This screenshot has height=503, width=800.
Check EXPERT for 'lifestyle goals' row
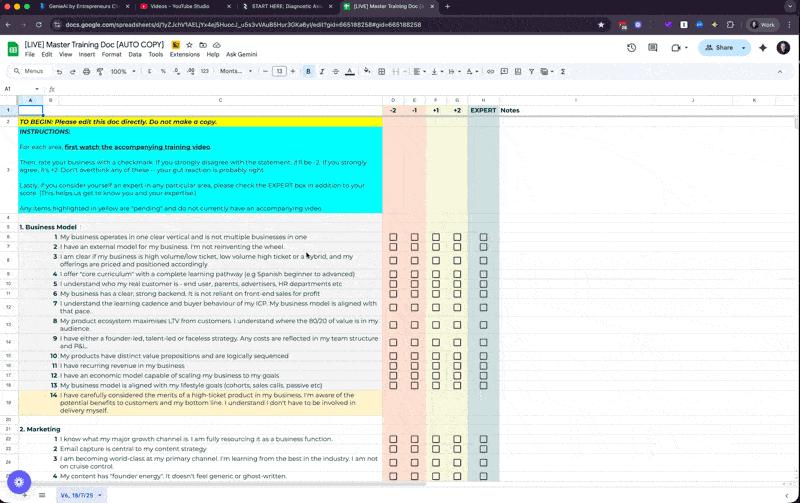(483, 386)
